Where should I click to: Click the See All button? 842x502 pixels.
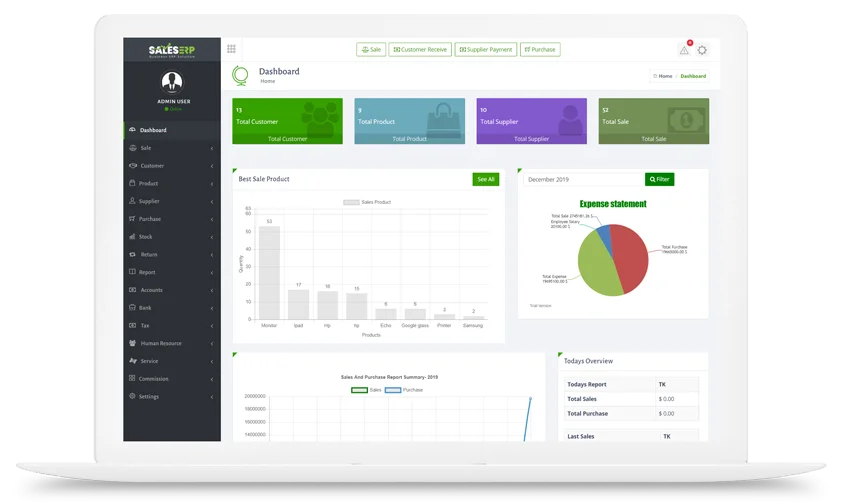(x=485, y=179)
